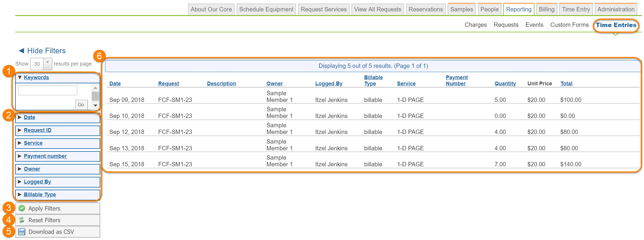Click the Keywords panel scrollbar down arrow
Image resolution: width=644 pixels, height=240 pixels.
(x=95, y=105)
